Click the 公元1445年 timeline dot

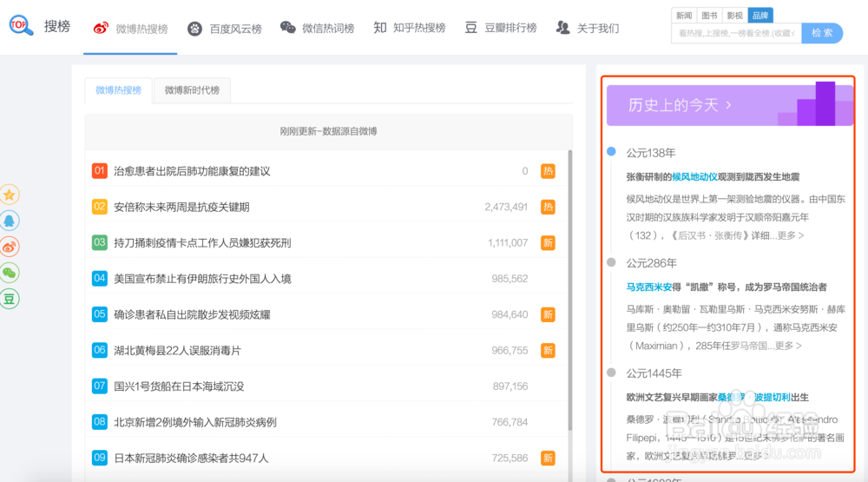pyautogui.click(x=611, y=373)
